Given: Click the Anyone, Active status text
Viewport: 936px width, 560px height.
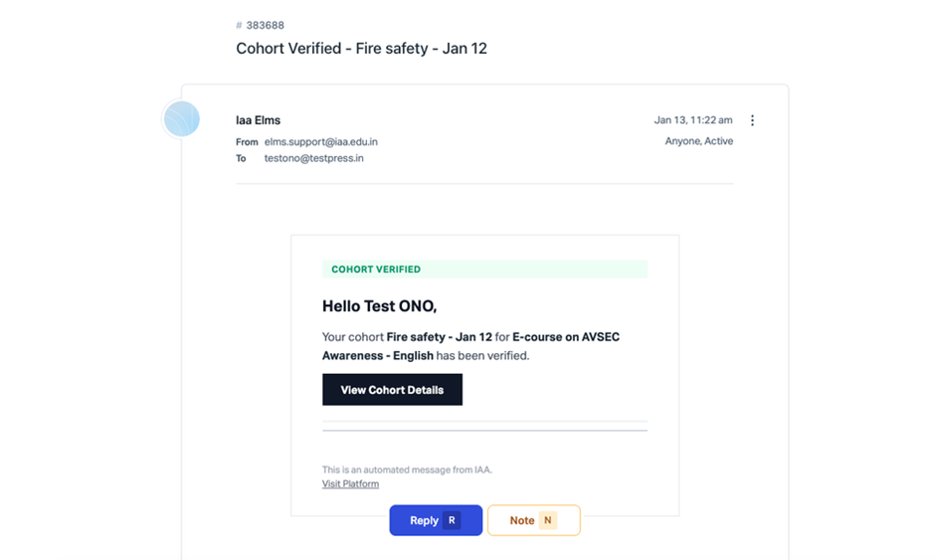Looking at the screenshot, I should point(698,141).
